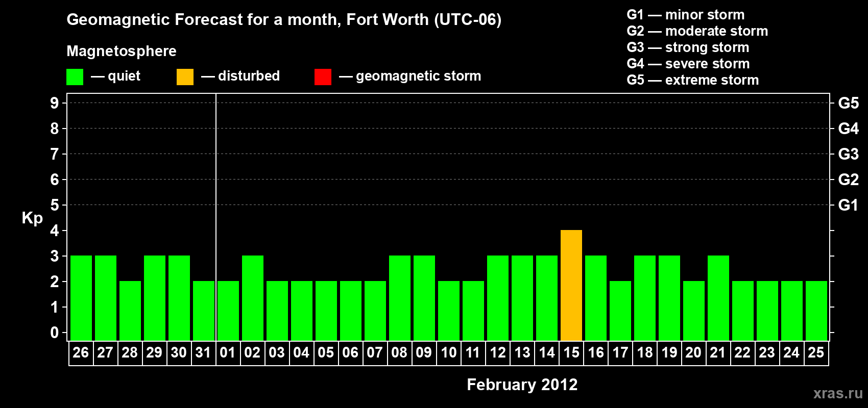The image size is (868, 408).
Task: Click the orange disturbed legend swatch
Action: (x=185, y=77)
